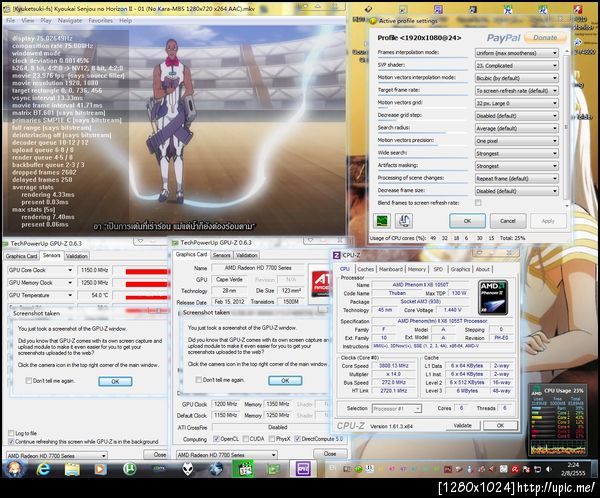Click the ATI Radeon logo in GPU-Z

pos(319,284)
